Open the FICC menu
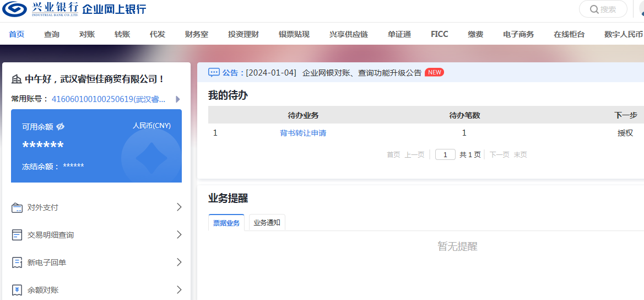The height and width of the screenshot is (300, 644). [440, 35]
